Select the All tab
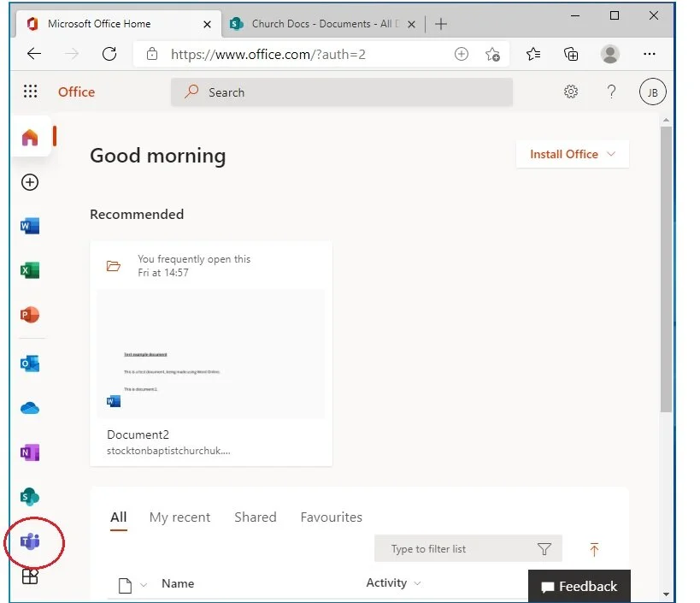This screenshot has height=603, width=700. 118,517
